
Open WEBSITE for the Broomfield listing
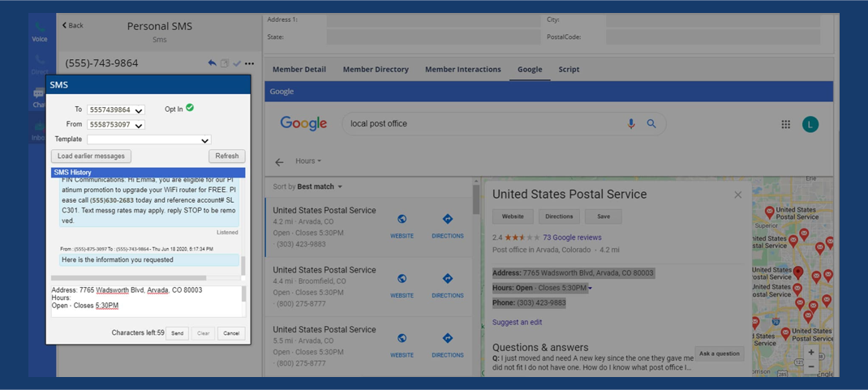[402, 285]
